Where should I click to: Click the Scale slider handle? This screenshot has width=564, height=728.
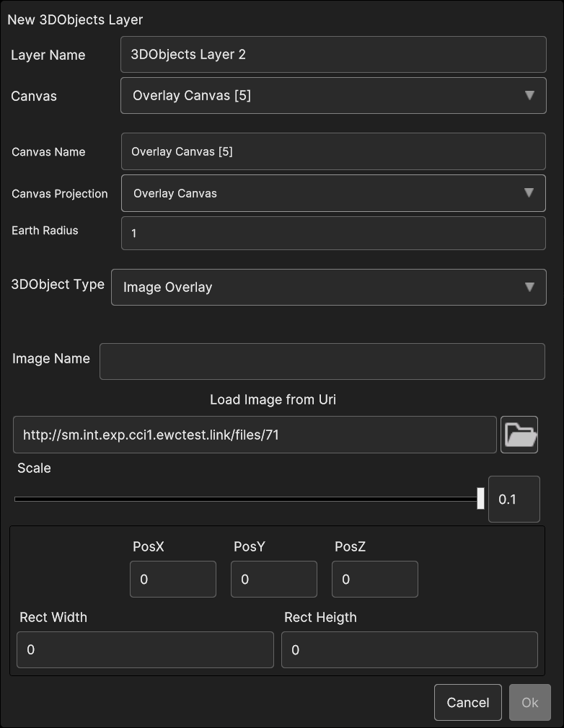coord(480,498)
